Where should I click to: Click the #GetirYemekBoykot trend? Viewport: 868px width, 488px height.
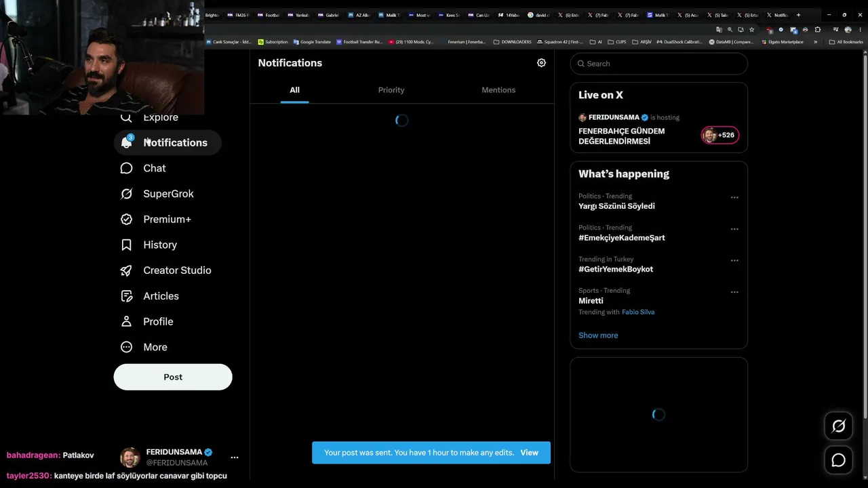tap(616, 269)
